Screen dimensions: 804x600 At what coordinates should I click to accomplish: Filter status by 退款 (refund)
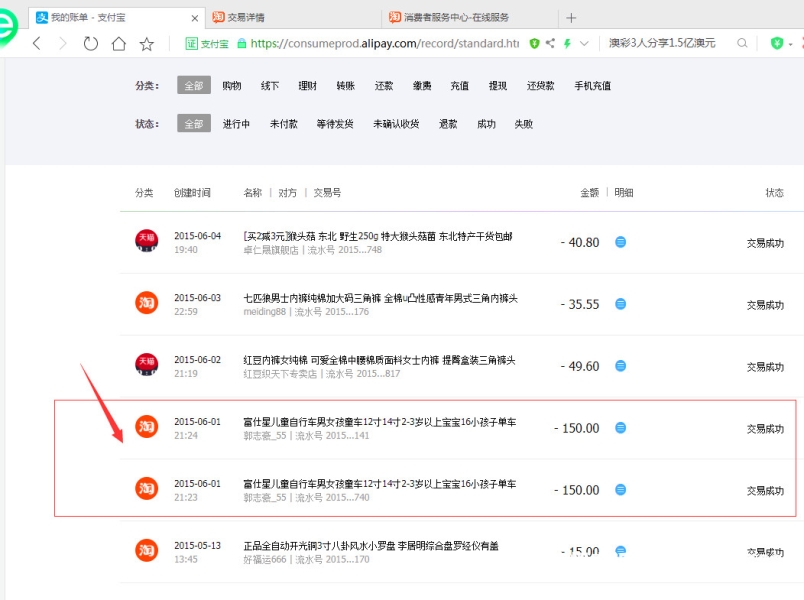point(448,124)
